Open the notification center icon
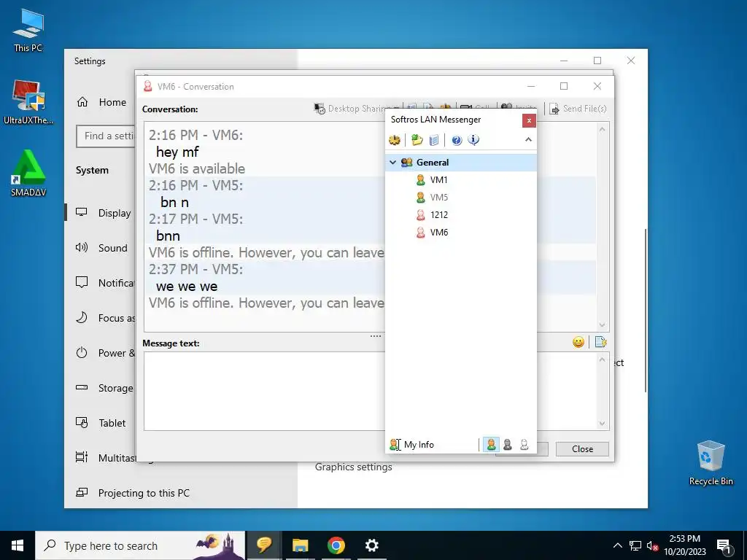 [x=724, y=546]
